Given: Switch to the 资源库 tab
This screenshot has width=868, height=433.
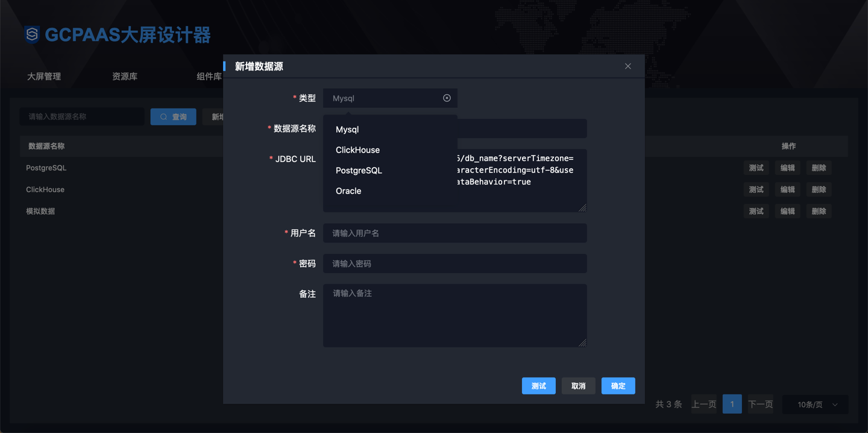Looking at the screenshot, I should coord(124,76).
